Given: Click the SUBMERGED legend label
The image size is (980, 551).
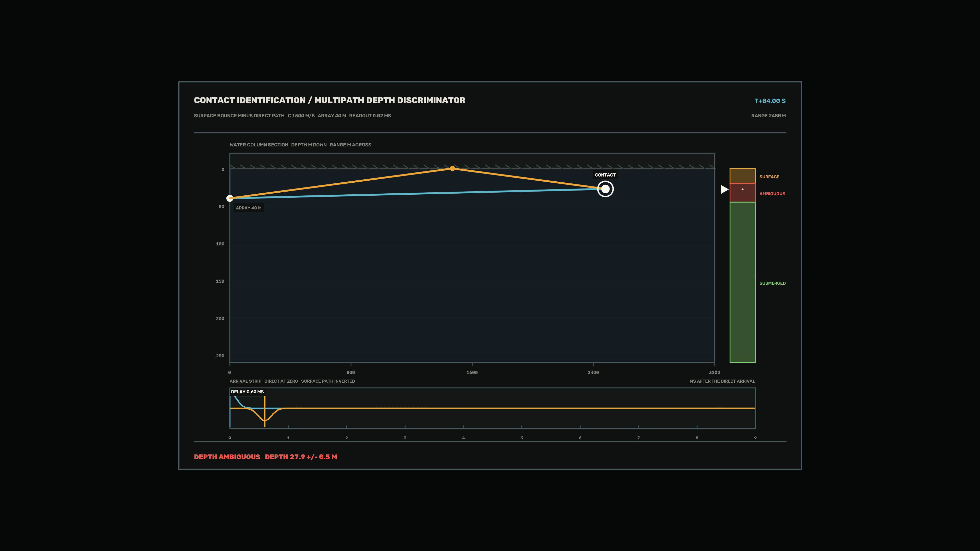Looking at the screenshot, I should tap(772, 283).
